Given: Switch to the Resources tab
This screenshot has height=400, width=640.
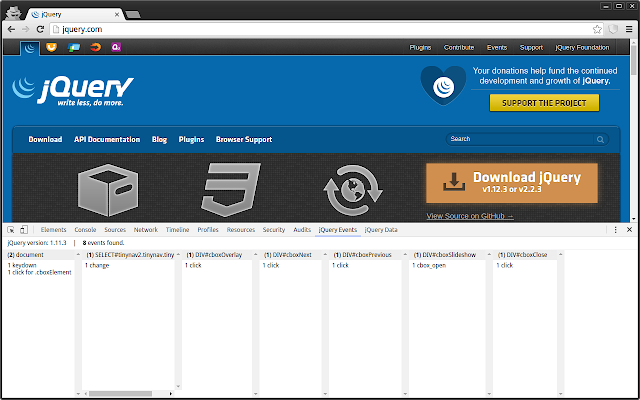Looking at the screenshot, I should pos(240,230).
